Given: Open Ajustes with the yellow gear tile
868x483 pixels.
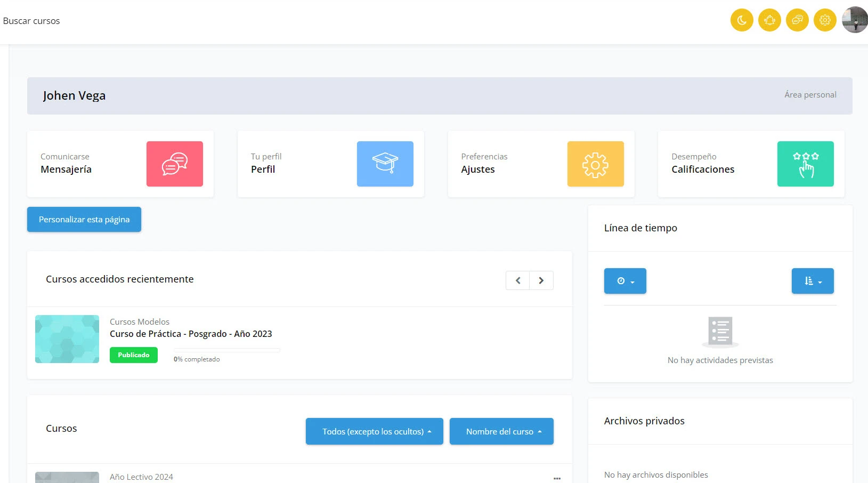Looking at the screenshot, I should pos(595,164).
